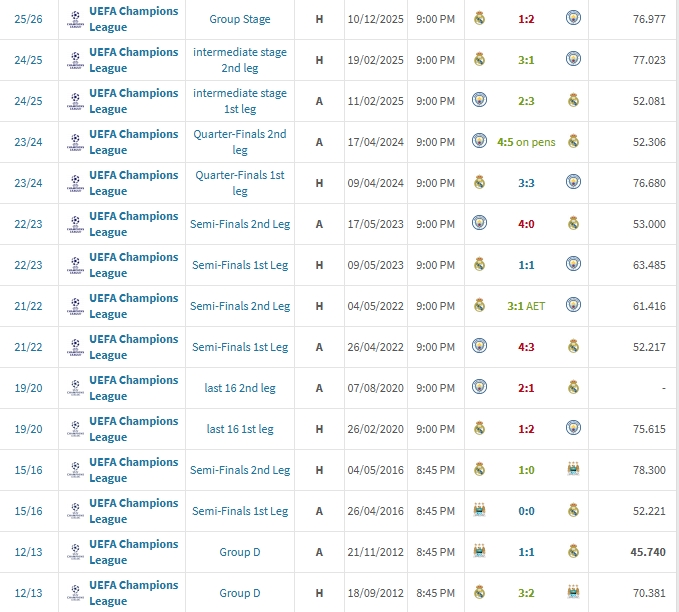Open the 25/26 Group Stage link
679x612 pixels.
240,19
